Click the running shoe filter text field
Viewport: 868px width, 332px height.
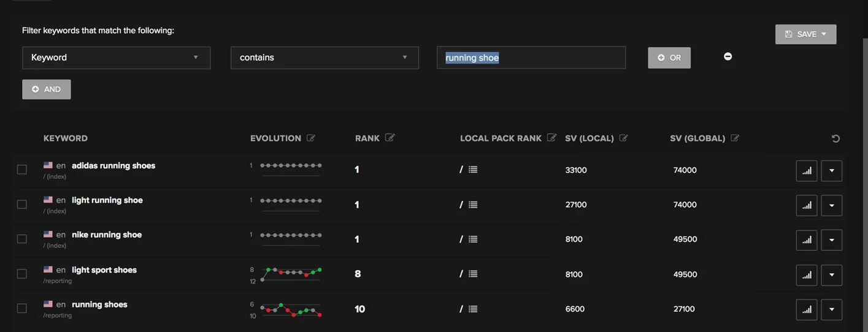point(531,58)
